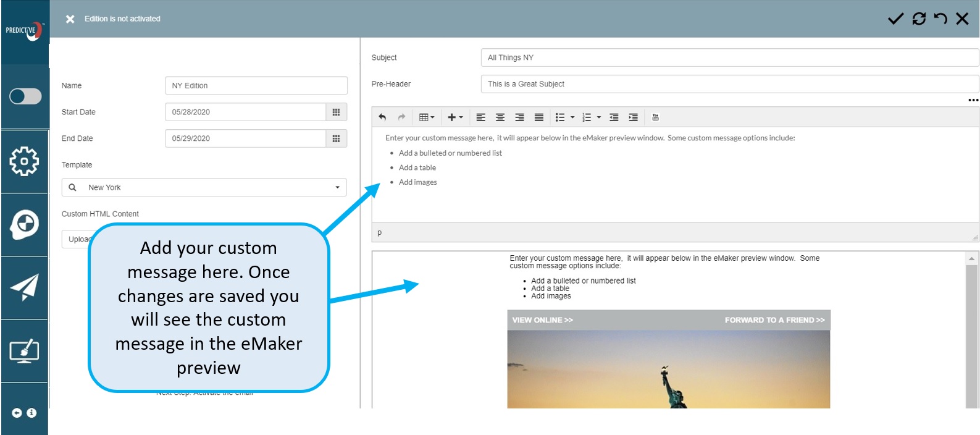Image resolution: width=980 pixels, height=435 pixels.
Task: Expand the New York template dropdown
Action: click(337, 187)
